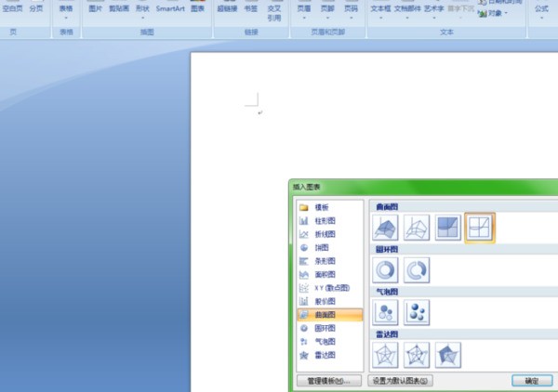558x392 pixels.
Task: Select the contour surface chart thumbnail
Action: point(447,227)
